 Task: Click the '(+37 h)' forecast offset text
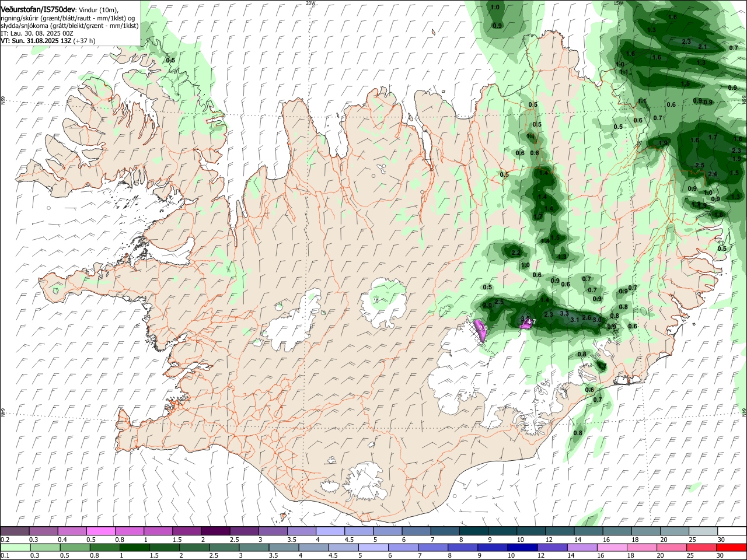(x=85, y=41)
